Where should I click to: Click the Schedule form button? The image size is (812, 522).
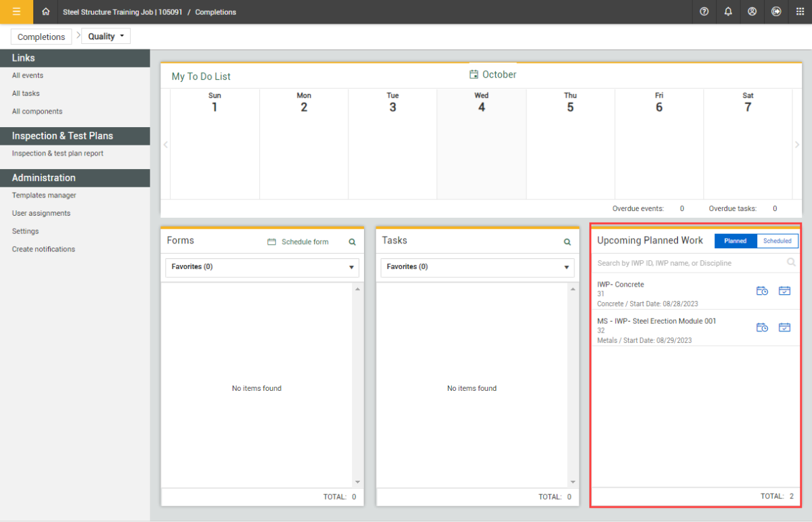pyautogui.click(x=298, y=241)
